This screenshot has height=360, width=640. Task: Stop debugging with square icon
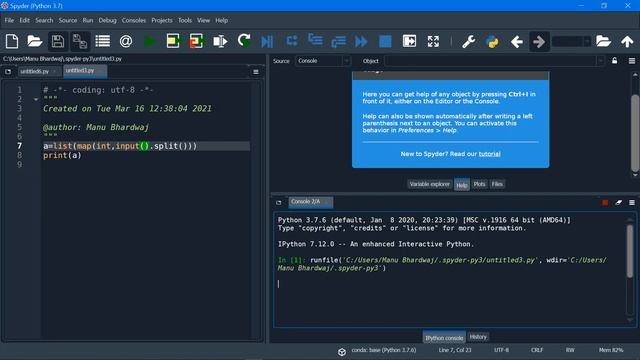(385, 41)
